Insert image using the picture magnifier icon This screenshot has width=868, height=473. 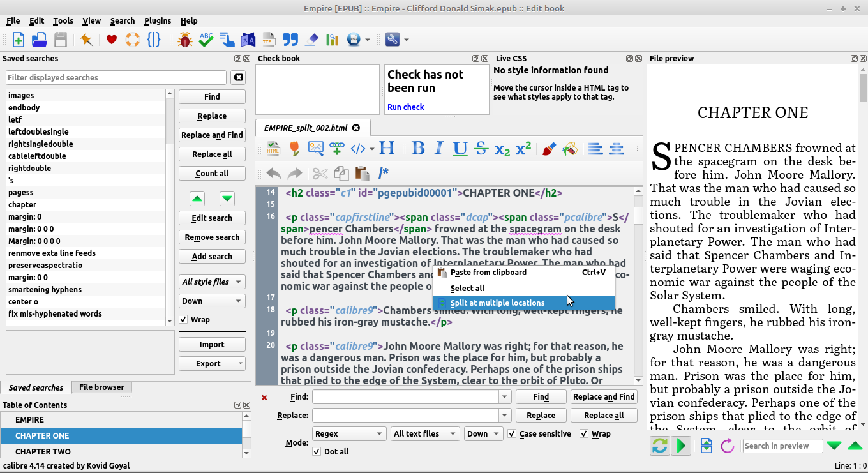tap(316, 149)
